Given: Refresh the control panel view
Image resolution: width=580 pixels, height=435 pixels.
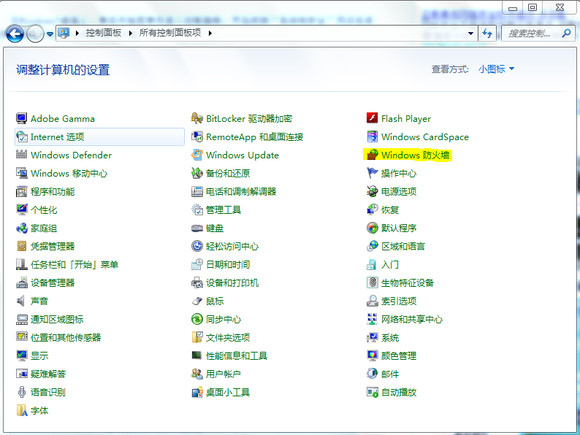Looking at the screenshot, I should tap(487, 34).
